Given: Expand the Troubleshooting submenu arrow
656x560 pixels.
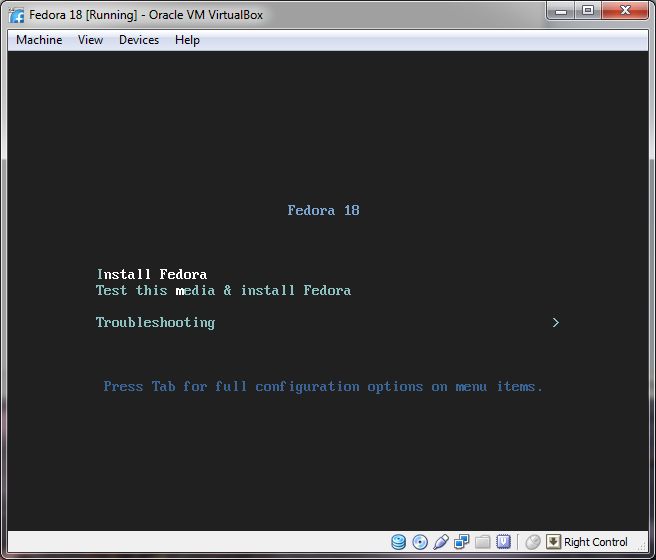Looking at the screenshot, I should tap(556, 322).
